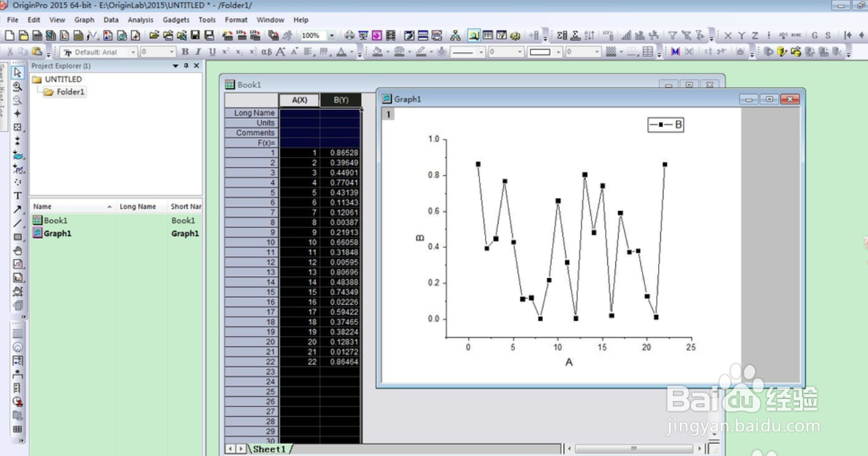This screenshot has width=868, height=456.
Task: Select the Line drawing tool
Action: (18, 223)
